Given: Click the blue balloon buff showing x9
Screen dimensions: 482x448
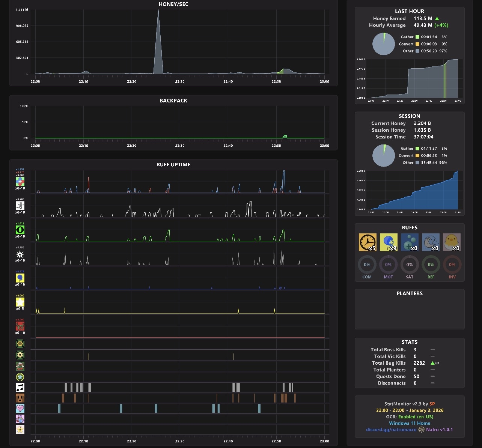Looking at the screenshot, I should tap(389, 242).
